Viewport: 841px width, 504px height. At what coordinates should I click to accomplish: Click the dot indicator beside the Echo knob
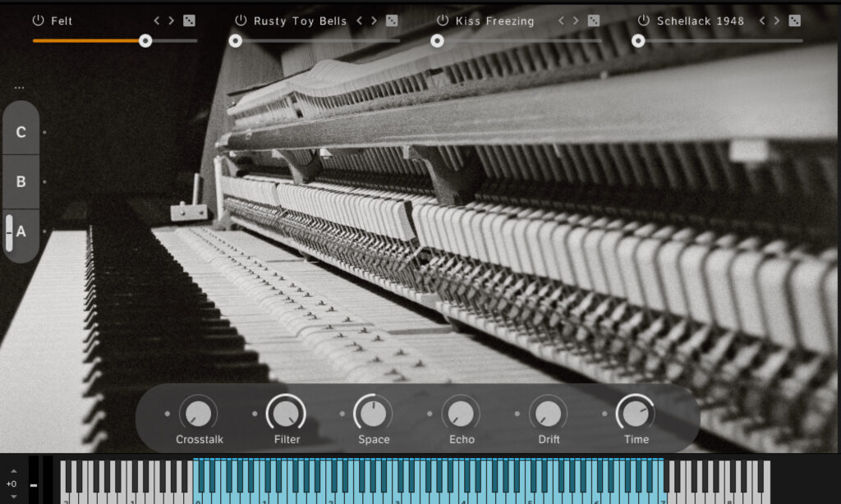(x=430, y=415)
